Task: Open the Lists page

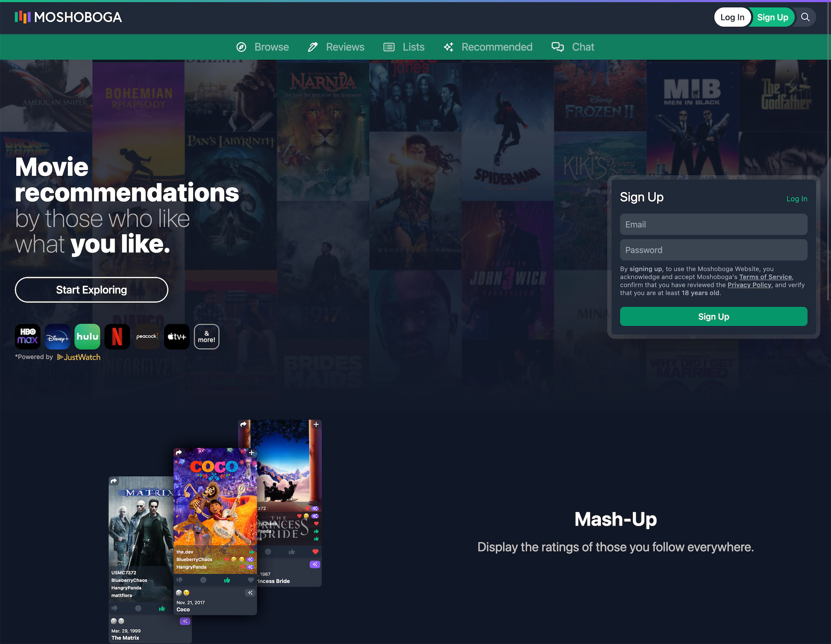Action: click(413, 47)
